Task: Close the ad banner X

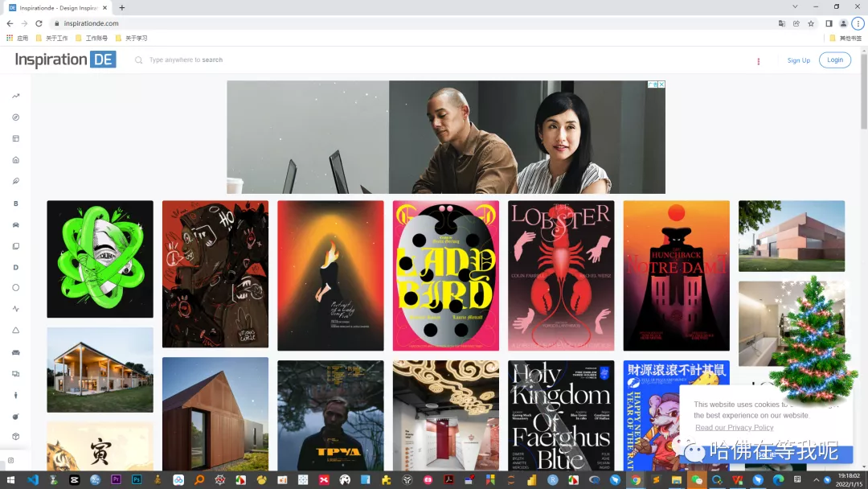Action: (x=661, y=84)
